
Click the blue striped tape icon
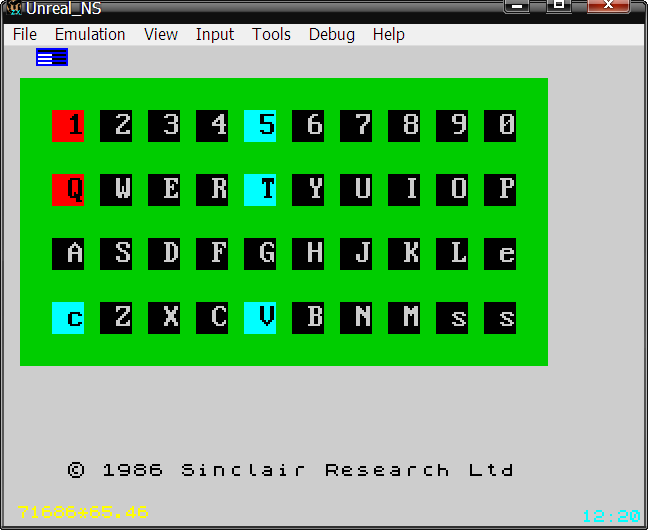(52, 57)
